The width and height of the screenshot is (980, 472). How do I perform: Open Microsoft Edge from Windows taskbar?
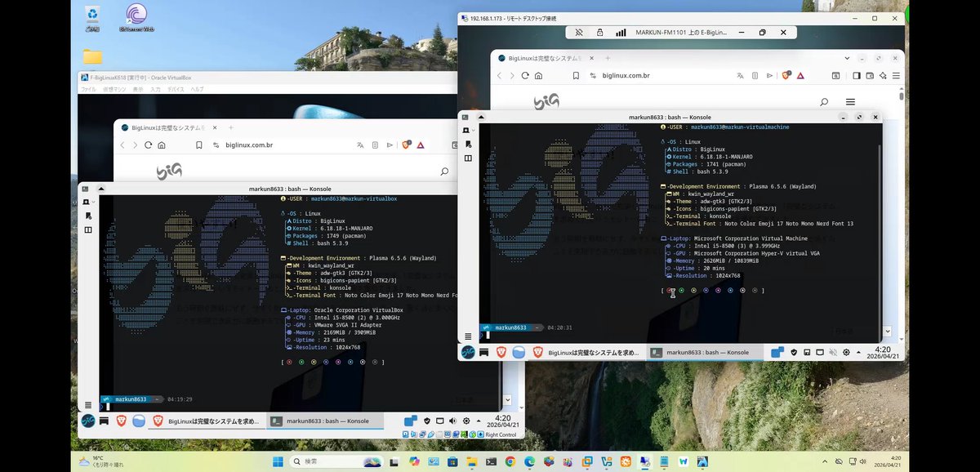tap(528, 461)
